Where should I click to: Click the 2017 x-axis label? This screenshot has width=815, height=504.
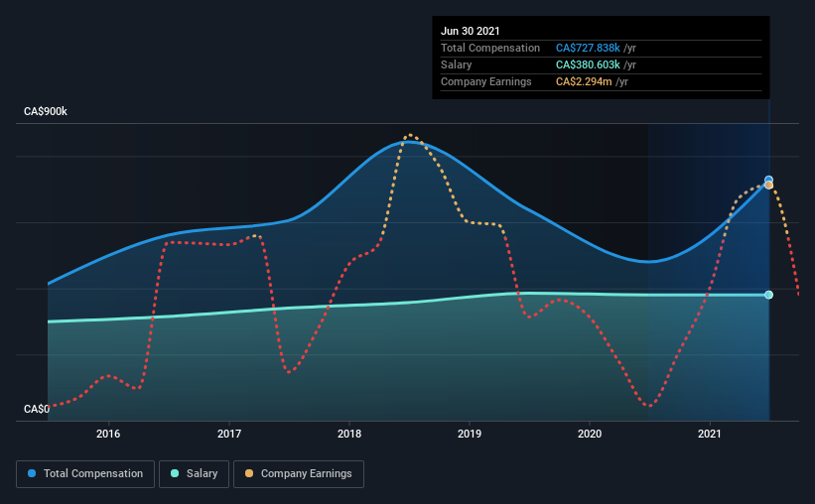(x=228, y=434)
